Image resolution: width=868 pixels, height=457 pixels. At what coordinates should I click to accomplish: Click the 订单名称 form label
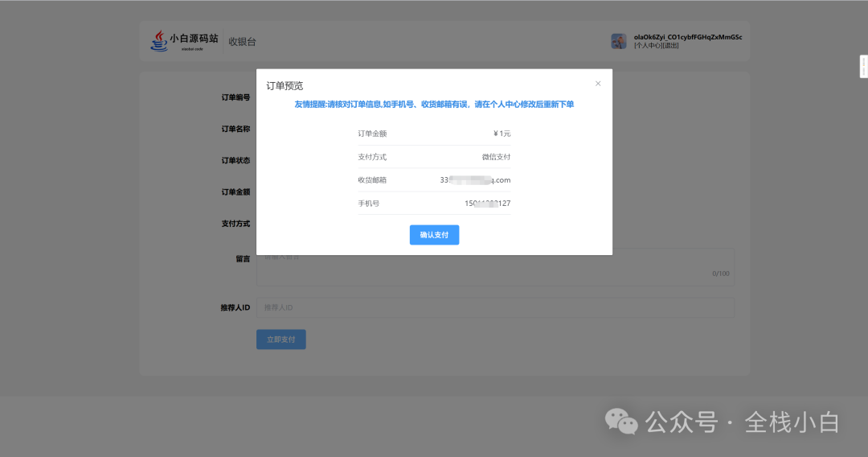tap(235, 129)
